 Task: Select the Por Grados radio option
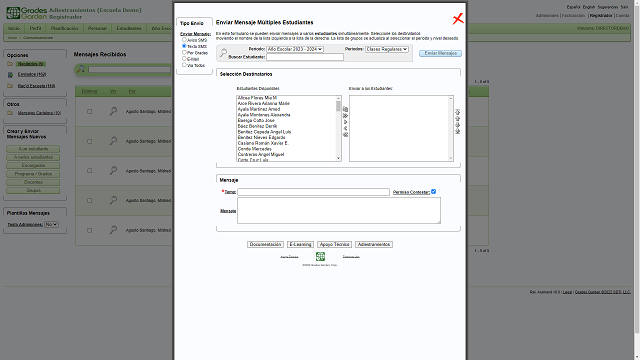(x=184, y=52)
